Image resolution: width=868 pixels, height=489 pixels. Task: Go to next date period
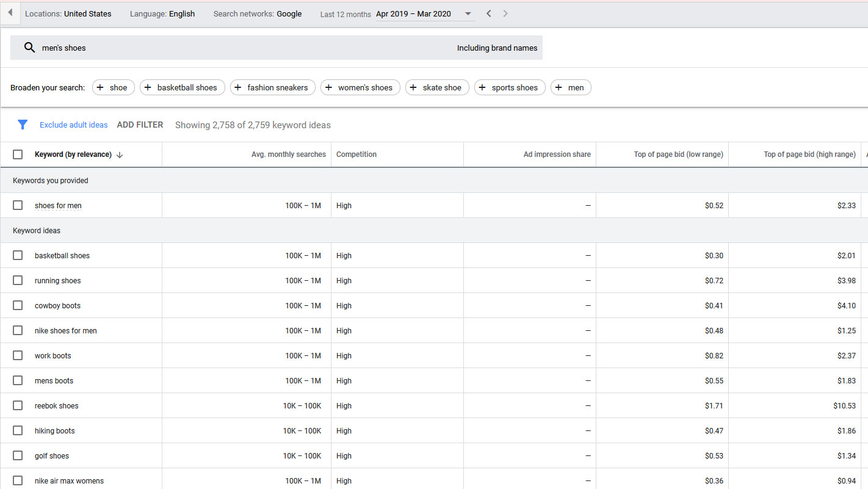point(505,13)
